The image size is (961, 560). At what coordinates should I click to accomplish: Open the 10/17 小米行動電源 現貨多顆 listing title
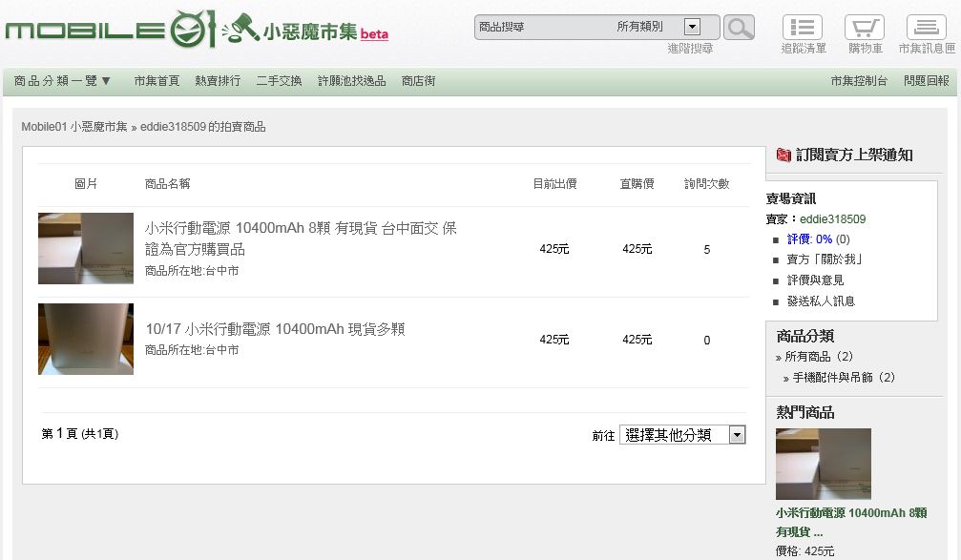coord(275,329)
